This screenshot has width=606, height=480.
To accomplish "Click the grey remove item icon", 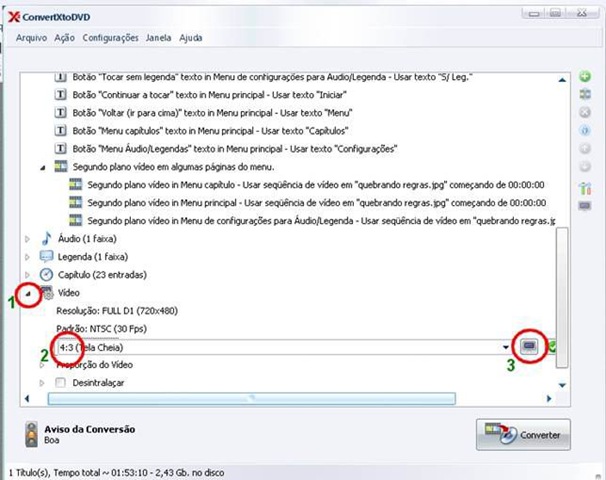I will (585, 112).
